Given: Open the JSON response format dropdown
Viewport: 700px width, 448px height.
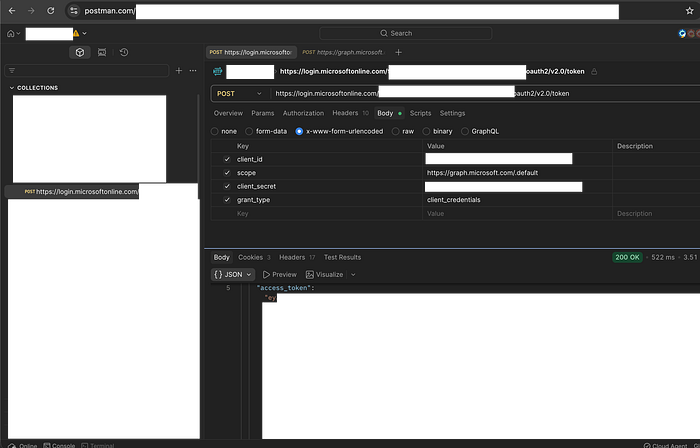Looking at the screenshot, I should 232,274.
